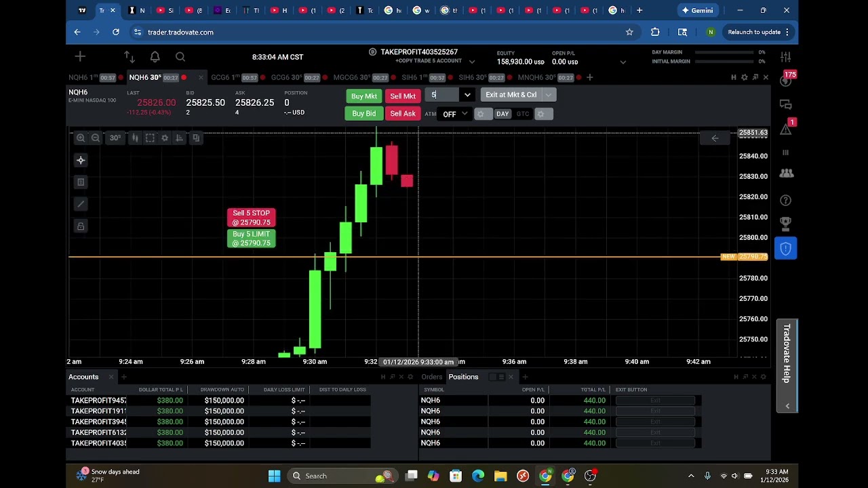Click the NEW 25790.75 price line marker
Viewport: 868px width, 488px height.
coord(744,257)
